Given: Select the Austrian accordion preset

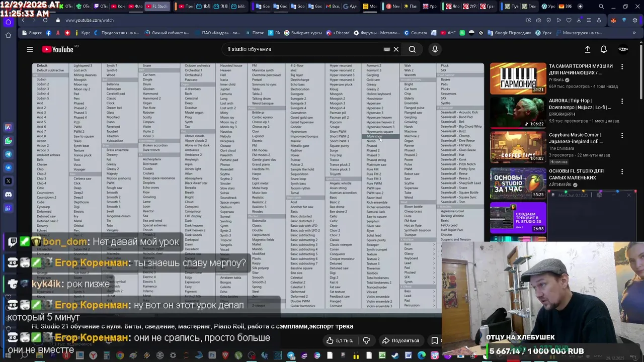Looking at the screenshot, I should [x=343, y=193].
